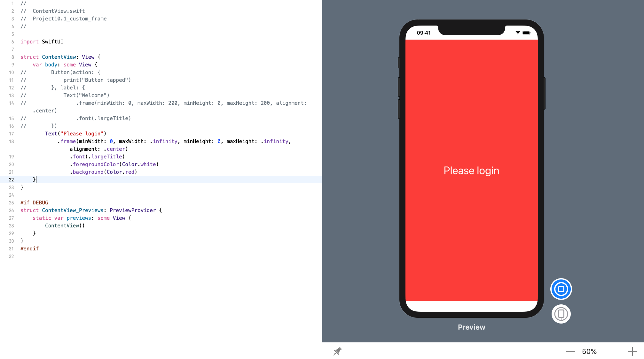
Task: Click '.foregroundColor' modifier on line 20
Action: (94, 164)
